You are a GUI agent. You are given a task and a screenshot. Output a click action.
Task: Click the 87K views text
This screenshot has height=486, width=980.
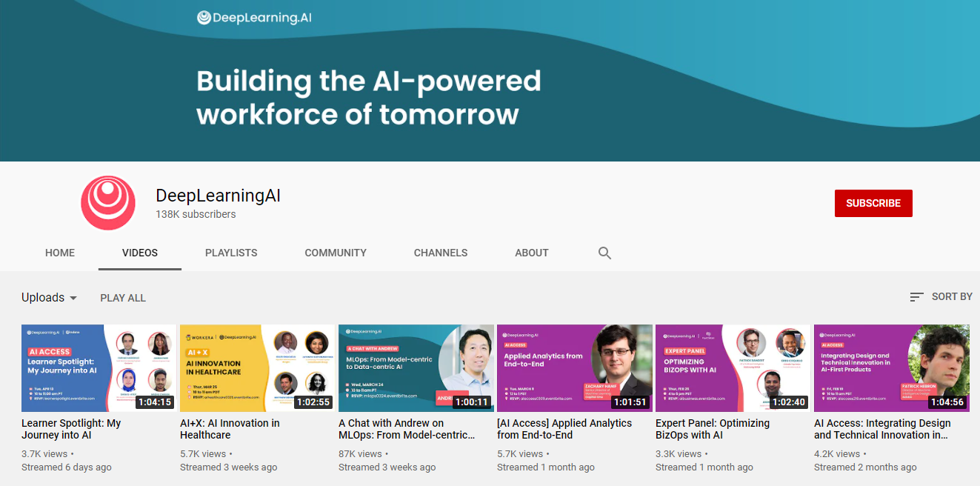[x=360, y=453]
